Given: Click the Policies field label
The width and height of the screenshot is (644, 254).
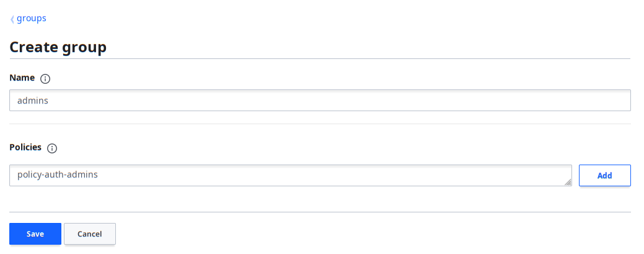Looking at the screenshot, I should 25,147.
